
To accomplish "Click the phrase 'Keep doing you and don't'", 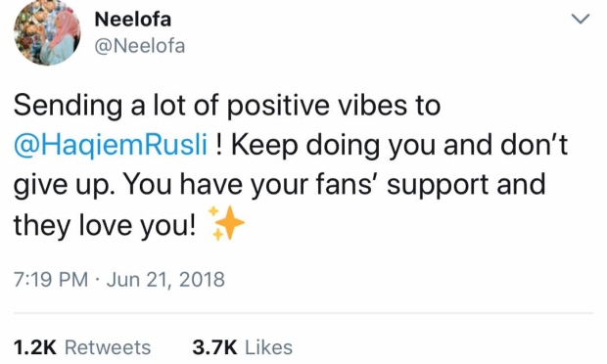I will (x=399, y=146).
